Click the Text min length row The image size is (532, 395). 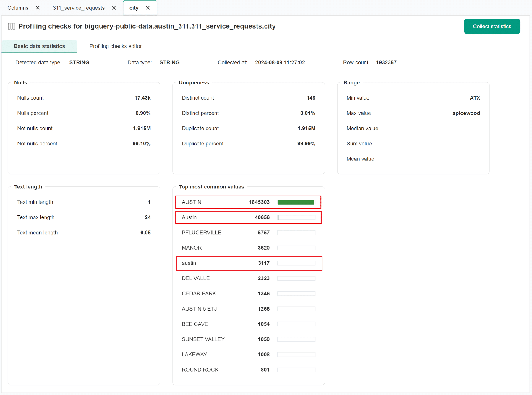click(x=84, y=202)
